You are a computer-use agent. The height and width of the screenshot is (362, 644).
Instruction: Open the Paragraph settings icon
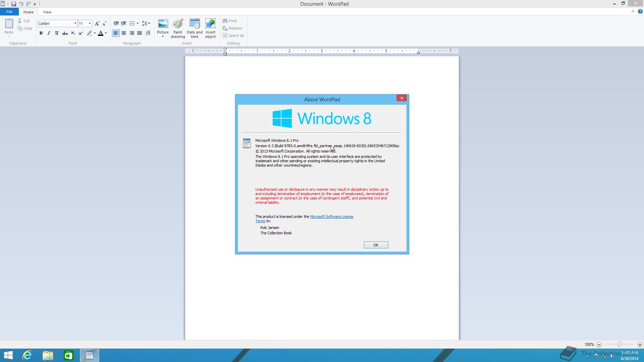pos(148,33)
